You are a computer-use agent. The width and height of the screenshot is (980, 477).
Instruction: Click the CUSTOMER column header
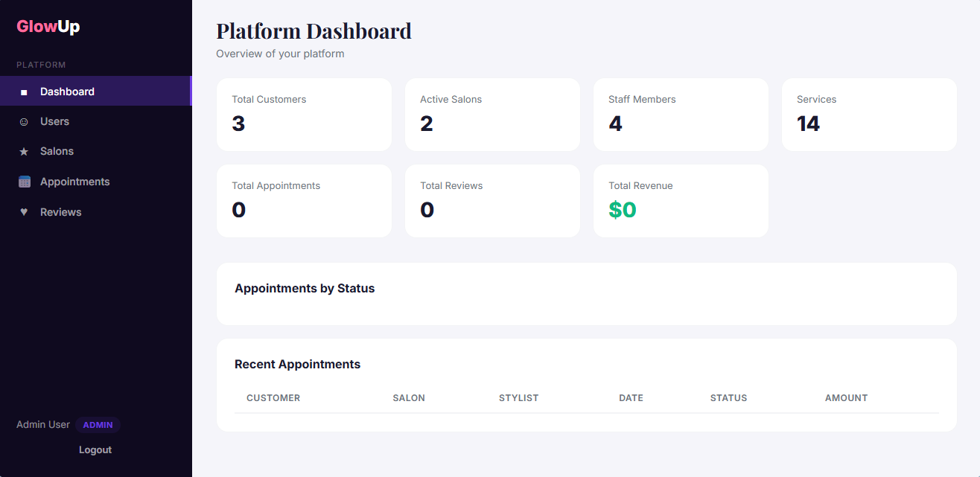pos(273,398)
